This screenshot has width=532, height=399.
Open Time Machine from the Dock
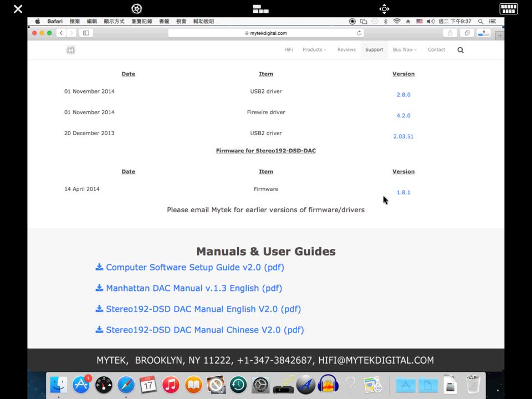coord(238,385)
